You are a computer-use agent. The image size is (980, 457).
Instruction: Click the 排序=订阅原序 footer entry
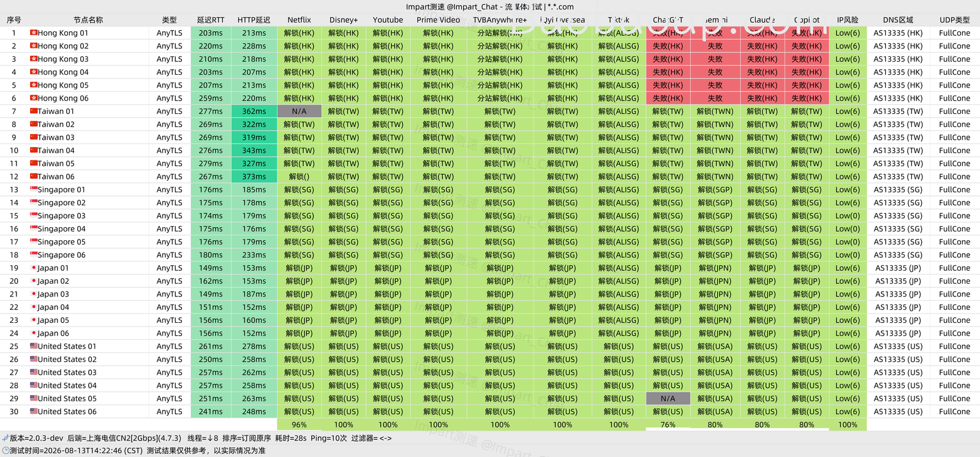click(247, 438)
